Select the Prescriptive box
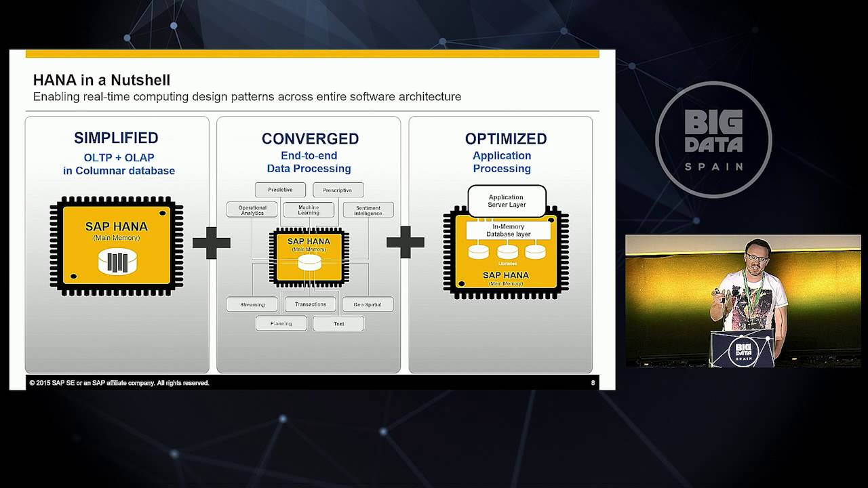 click(x=338, y=190)
